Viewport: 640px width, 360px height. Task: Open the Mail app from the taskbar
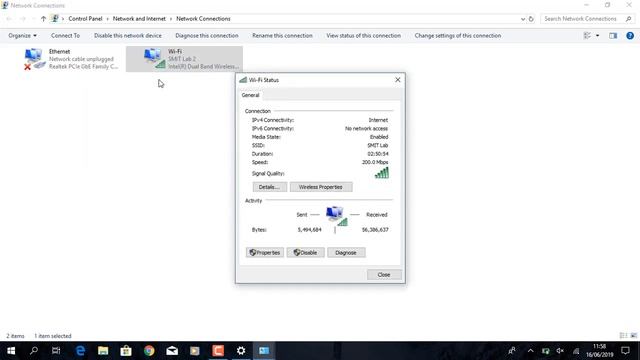pyautogui.click(x=172, y=351)
